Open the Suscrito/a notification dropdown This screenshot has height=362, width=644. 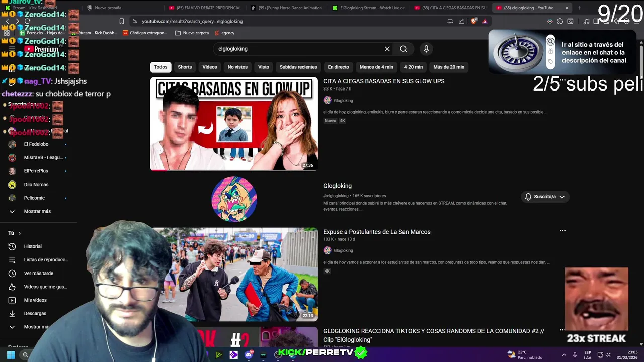pos(545,197)
